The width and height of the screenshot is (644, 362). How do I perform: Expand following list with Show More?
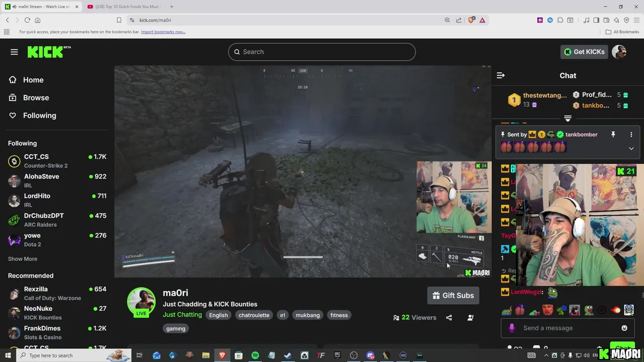[23, 259]
